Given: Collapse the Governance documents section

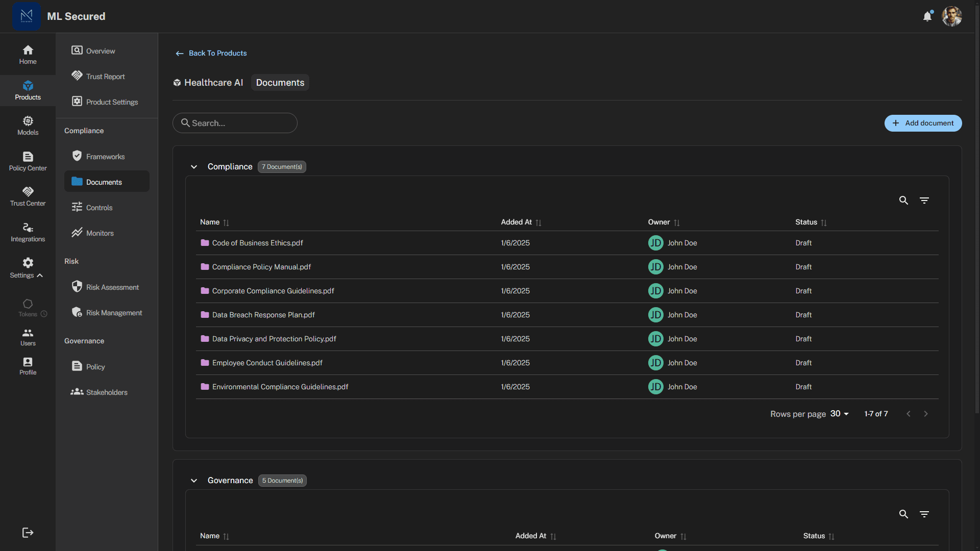Looking at the screenshot, I should pyautogui.click(x=194, y=481).
